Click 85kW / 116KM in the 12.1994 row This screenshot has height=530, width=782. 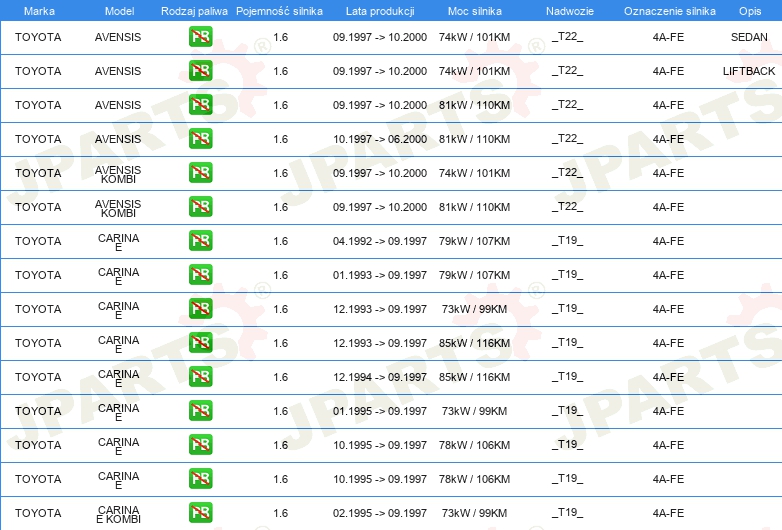(474, 377)
